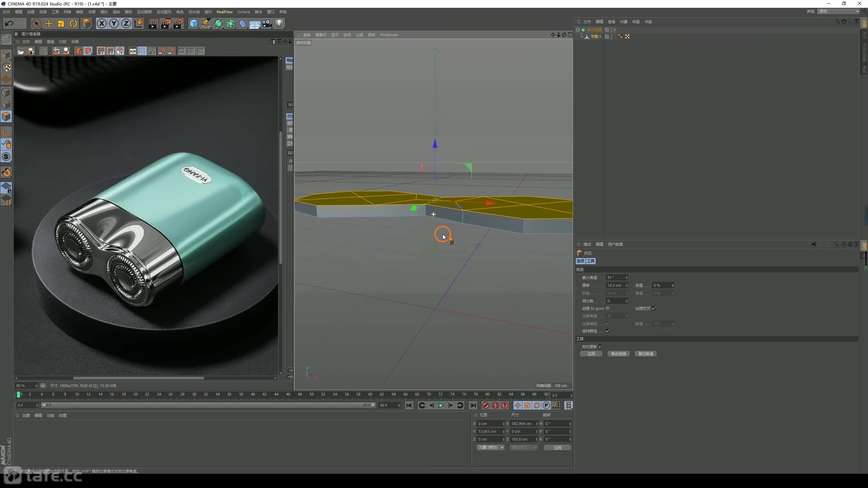Image resolution: width=868 pixels, height=488 pixels.
Task: Click the 比较 menu in Picture Viewer
Action: (x=63, y=42)
